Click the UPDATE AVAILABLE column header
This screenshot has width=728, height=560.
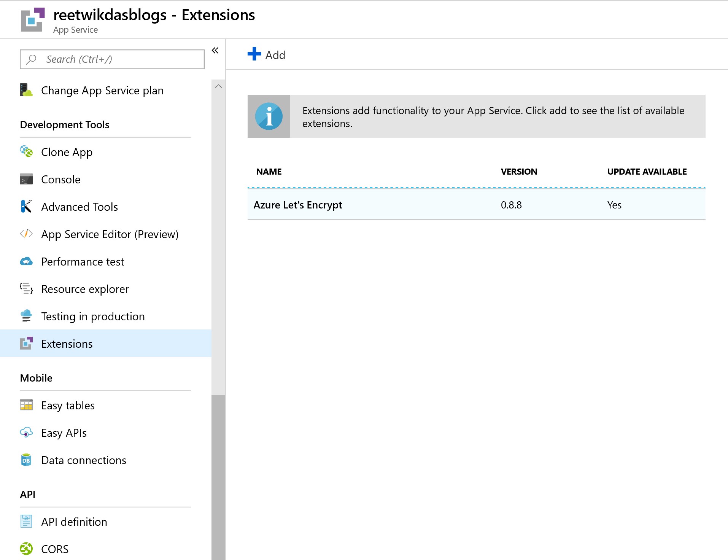pos(647,172)
